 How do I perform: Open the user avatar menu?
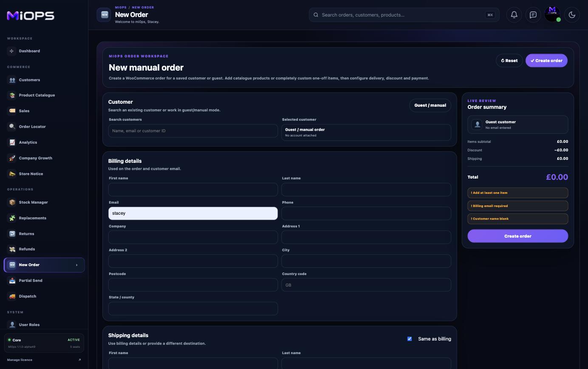click(552, 14)
